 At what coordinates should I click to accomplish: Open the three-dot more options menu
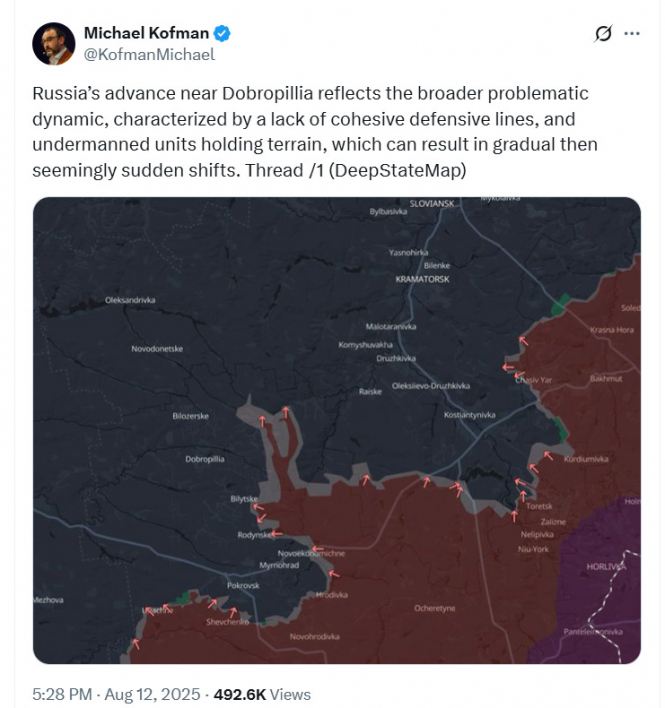point(632,33)
